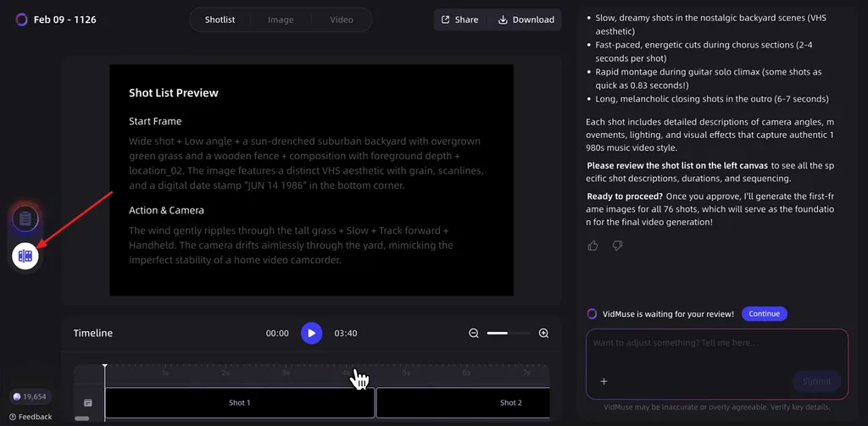Open the script clipboard sidebar icon
Screen dimensions: 868x426
pos(25,219)
